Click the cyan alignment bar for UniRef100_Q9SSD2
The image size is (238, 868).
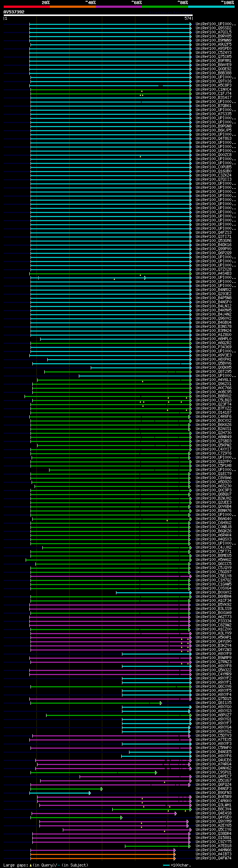click(110, 28)
